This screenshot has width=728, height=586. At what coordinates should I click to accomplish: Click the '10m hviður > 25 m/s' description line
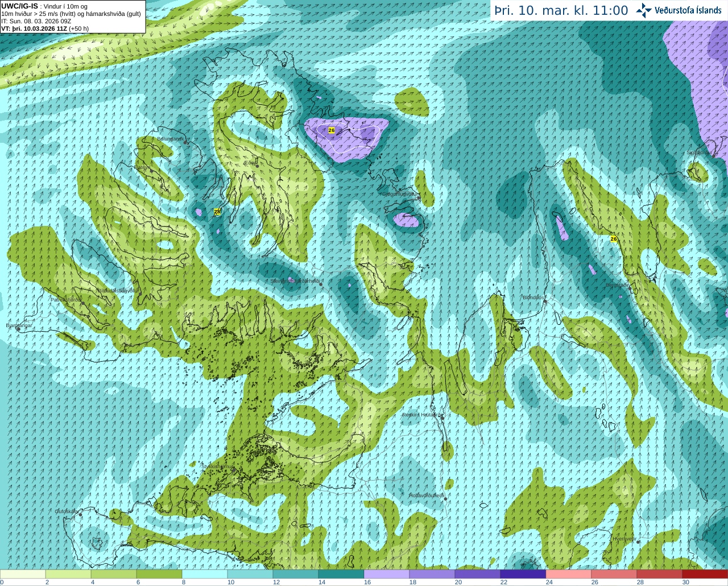[x=71, y=14]
